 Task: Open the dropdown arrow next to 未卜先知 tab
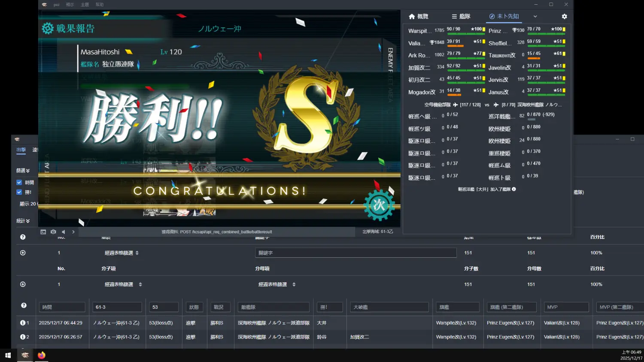(535, 16)
